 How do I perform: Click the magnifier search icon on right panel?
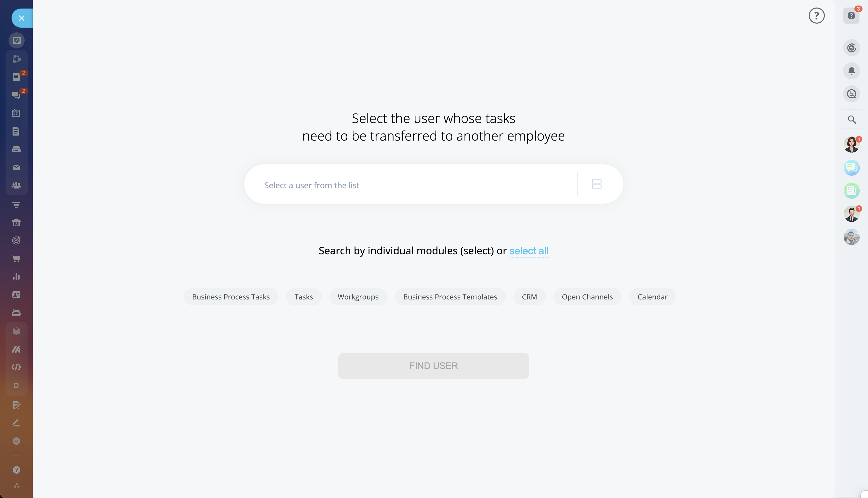tap(851, 120)
